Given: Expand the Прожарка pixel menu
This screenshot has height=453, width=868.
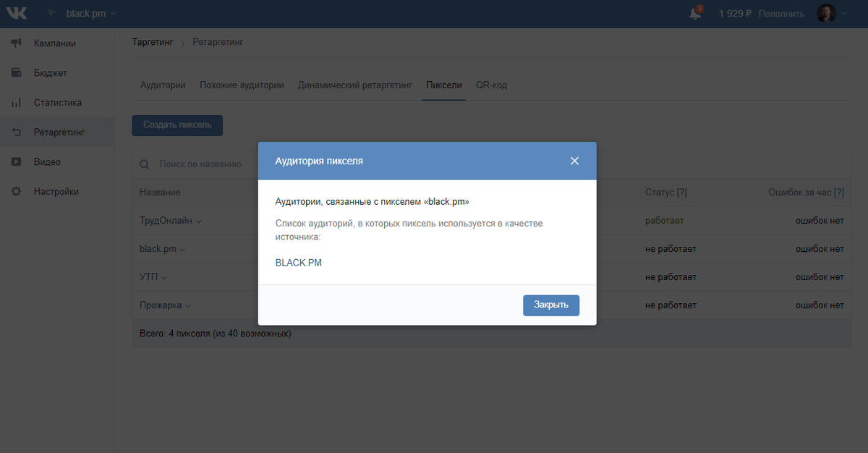Looking at the screenshot, I should click(187, 306).
